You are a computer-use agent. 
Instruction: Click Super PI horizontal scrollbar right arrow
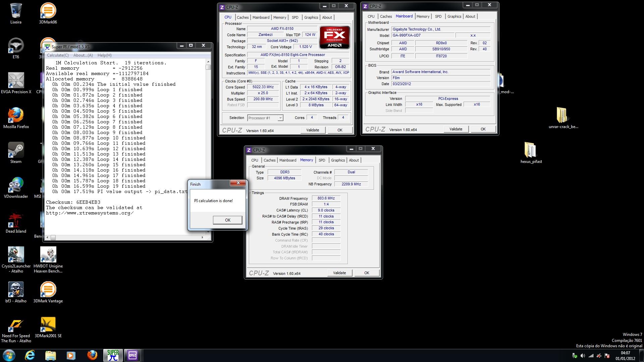tap(202, 237)
